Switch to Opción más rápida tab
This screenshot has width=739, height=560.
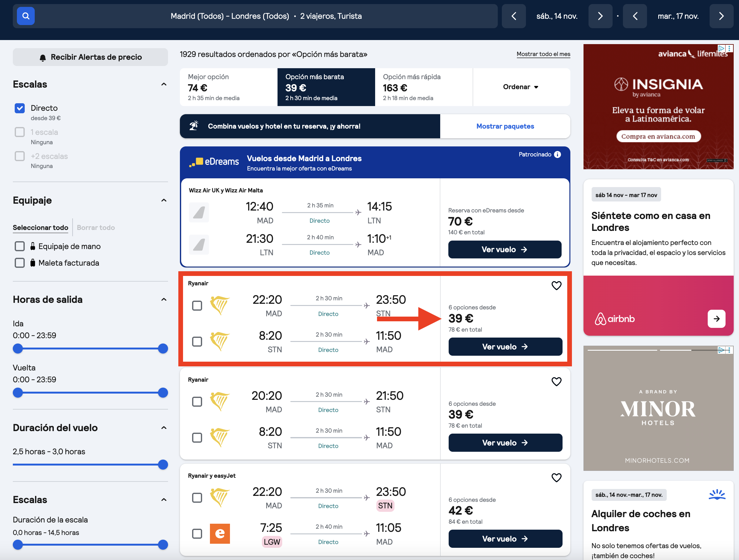pos(424,87)
